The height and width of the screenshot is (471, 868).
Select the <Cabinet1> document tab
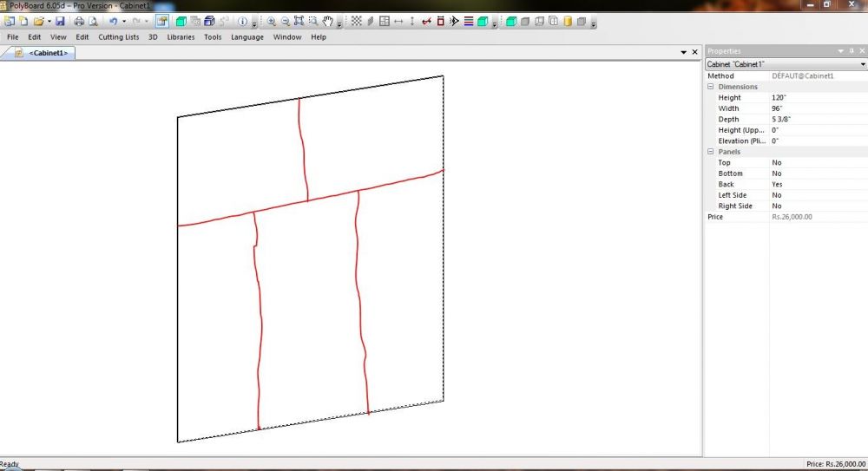click(43, 53)
